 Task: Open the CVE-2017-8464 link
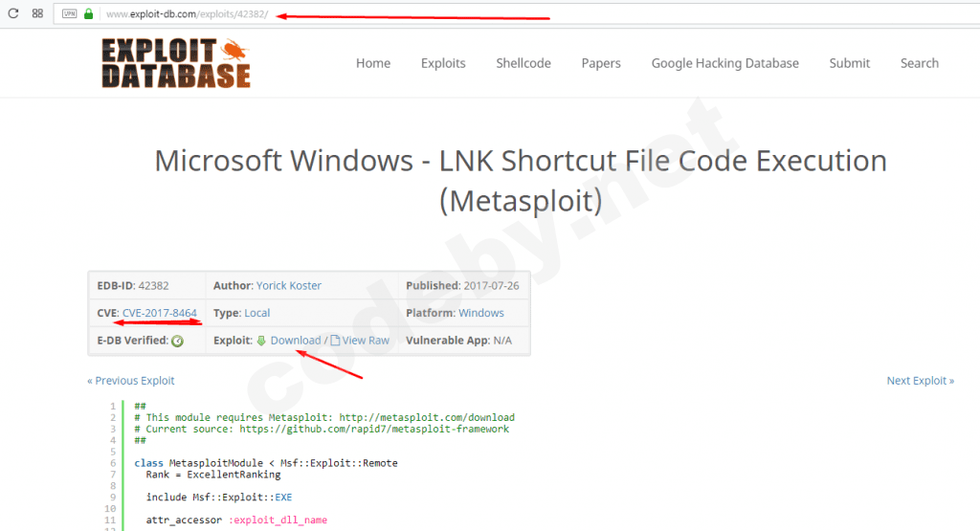click(x=160, y=313)
